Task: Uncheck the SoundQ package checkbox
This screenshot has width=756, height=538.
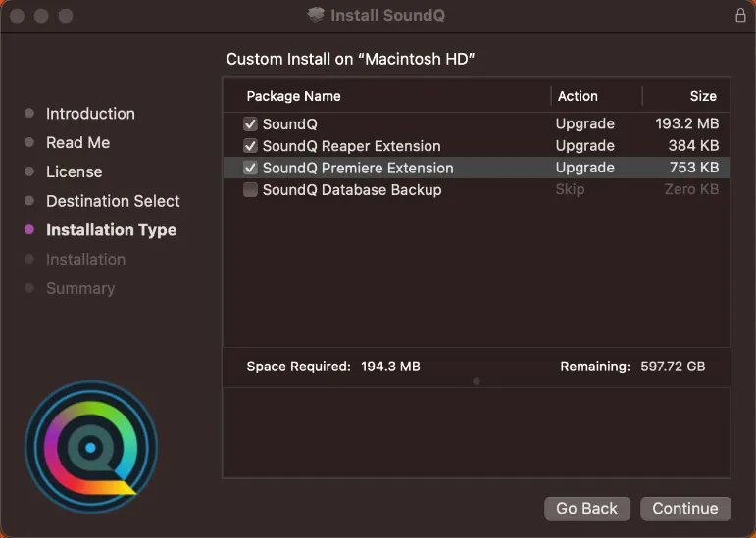Action: point(250,123)
